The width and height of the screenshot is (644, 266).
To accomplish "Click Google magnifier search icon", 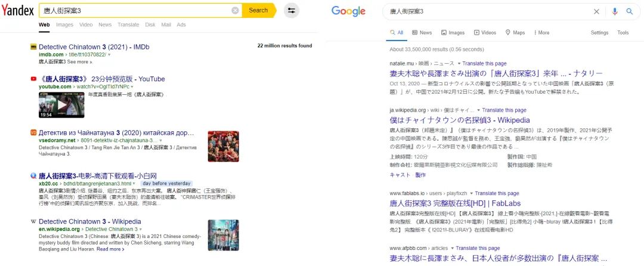I will point(629,11).
